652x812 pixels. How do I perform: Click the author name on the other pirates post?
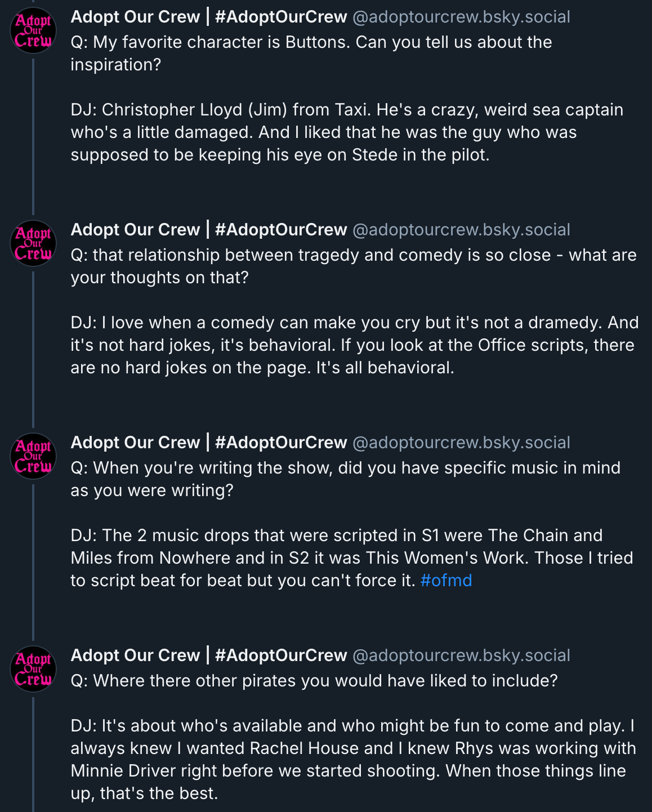208,655
